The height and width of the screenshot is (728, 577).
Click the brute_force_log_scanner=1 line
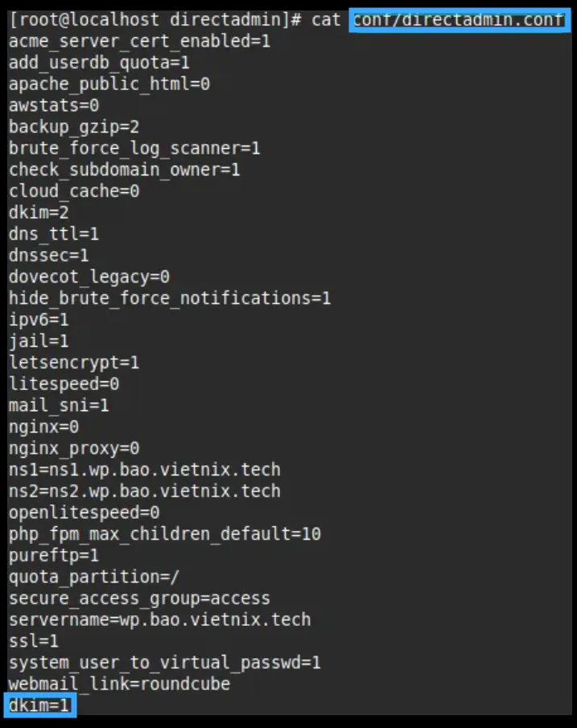(x=134, y=148)
